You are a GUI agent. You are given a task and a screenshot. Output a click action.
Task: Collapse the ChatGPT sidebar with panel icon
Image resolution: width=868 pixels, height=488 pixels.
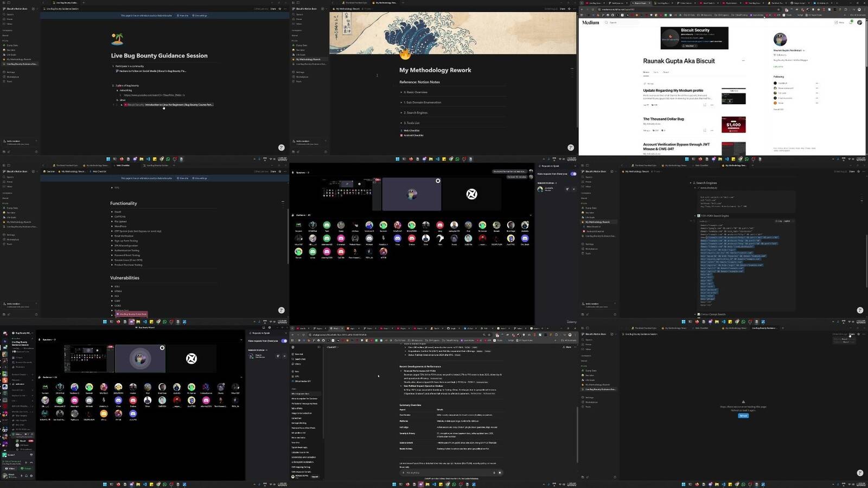click(319, 347)
